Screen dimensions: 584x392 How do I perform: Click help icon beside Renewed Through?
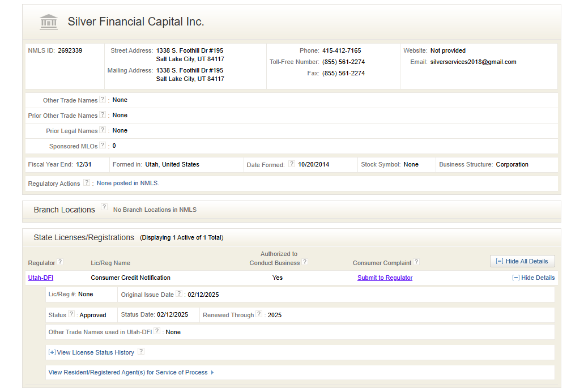coord(259,314)
